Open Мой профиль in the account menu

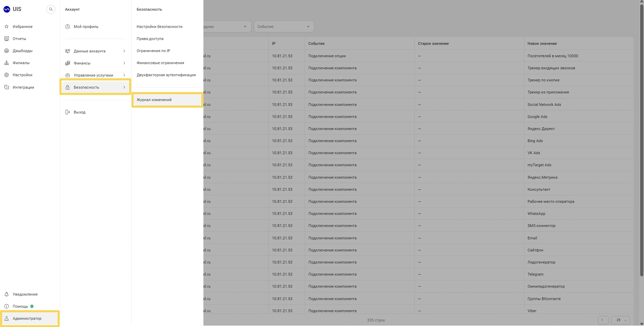[86, 27]
